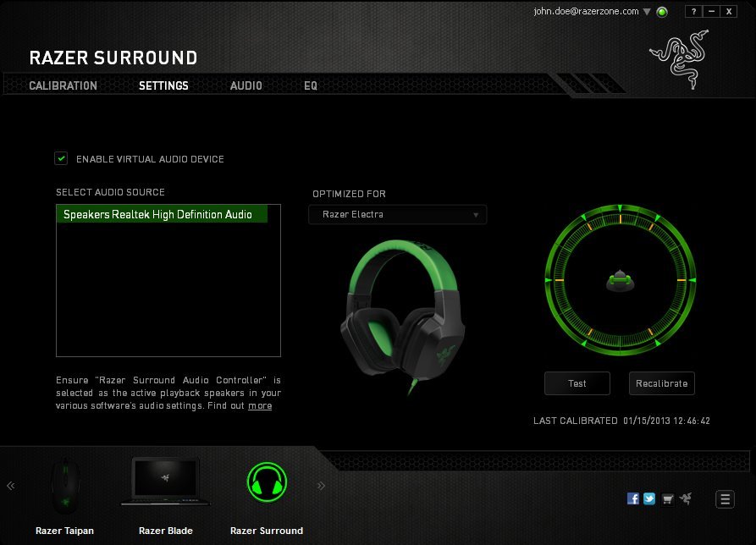Screen dimensions: 756x545
Task: Expand the carousel with the right chevron
Action: coord(321,486)
